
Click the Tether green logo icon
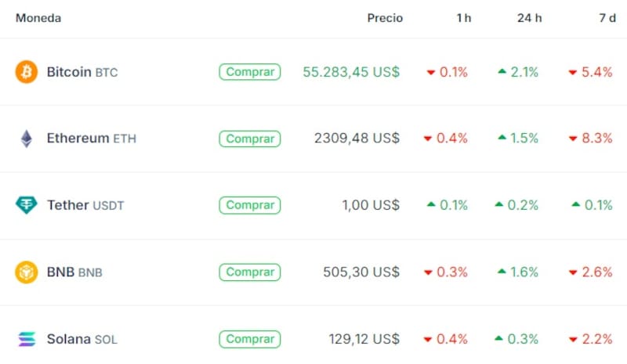[x=27, y=205]
